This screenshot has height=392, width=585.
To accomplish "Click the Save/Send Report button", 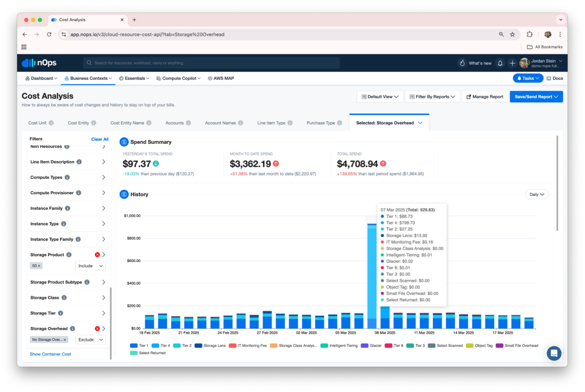I will [x=536, y=96].
